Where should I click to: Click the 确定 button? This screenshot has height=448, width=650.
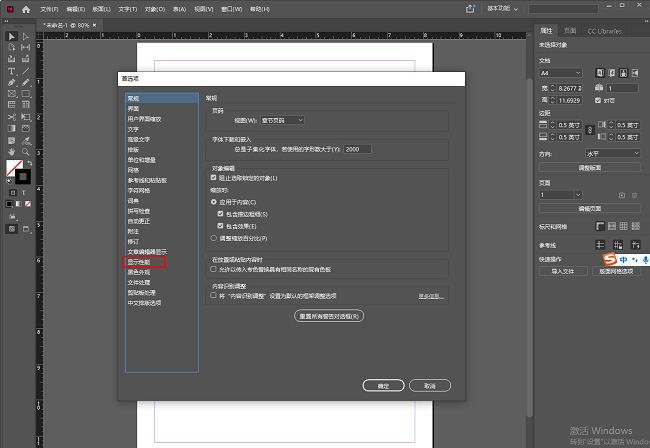(x=383, y=385)
